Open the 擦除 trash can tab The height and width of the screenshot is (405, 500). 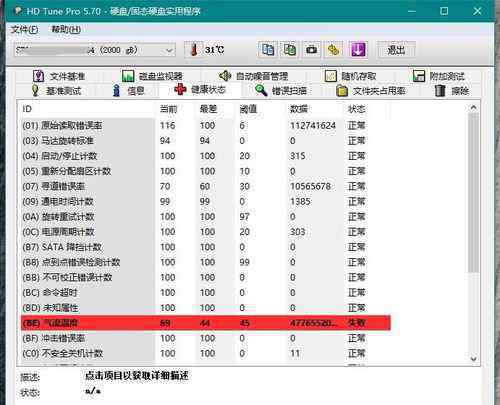tap(452, 90)
